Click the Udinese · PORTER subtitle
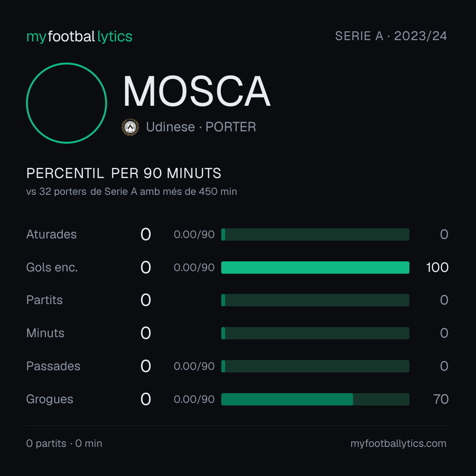The width and height of the screenshot is (476, 476). (x=201, y=127)
